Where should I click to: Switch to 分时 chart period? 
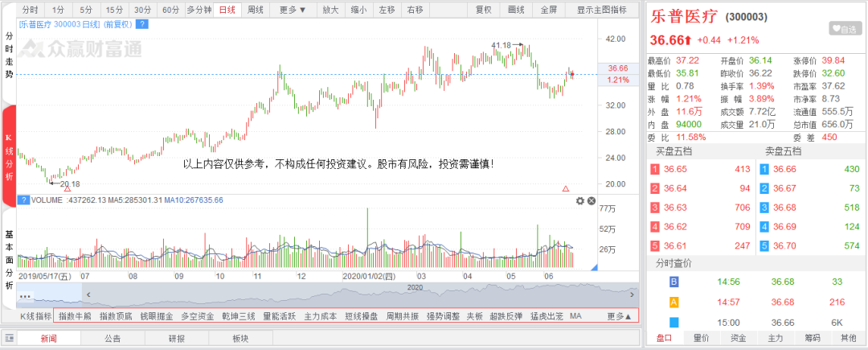coord(31,10)
